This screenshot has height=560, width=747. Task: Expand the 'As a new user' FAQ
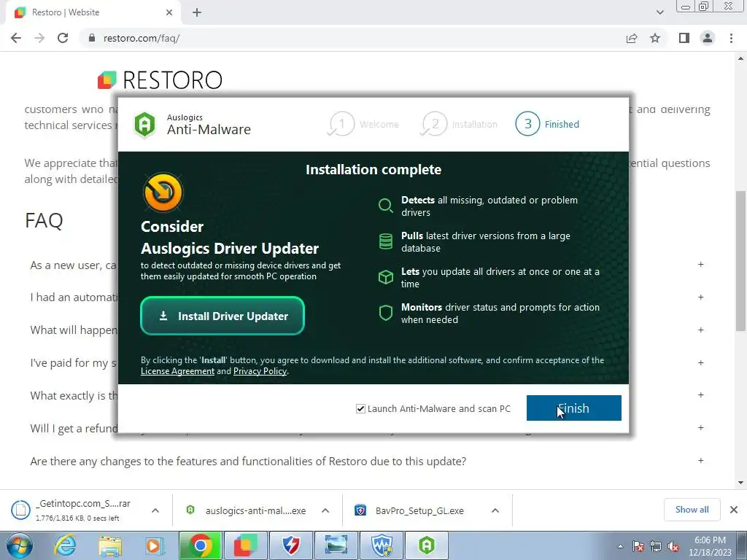pyautogui.click(x=700, y=264)
